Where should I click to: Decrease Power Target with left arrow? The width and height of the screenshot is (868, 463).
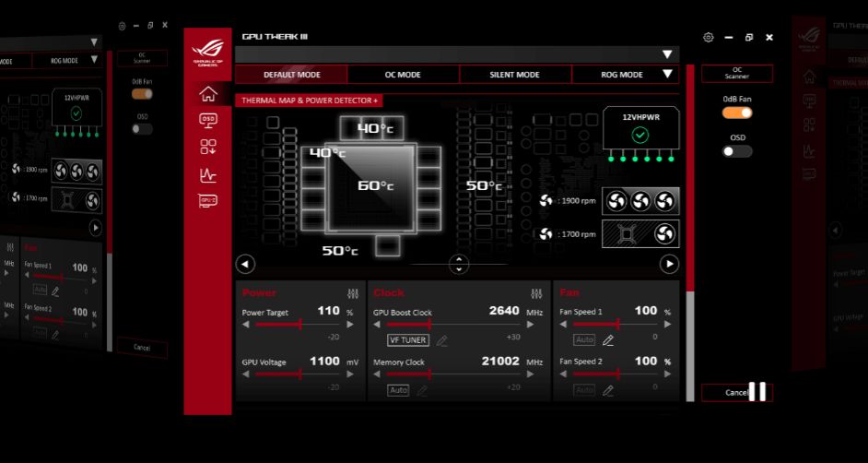coord(245,325)
